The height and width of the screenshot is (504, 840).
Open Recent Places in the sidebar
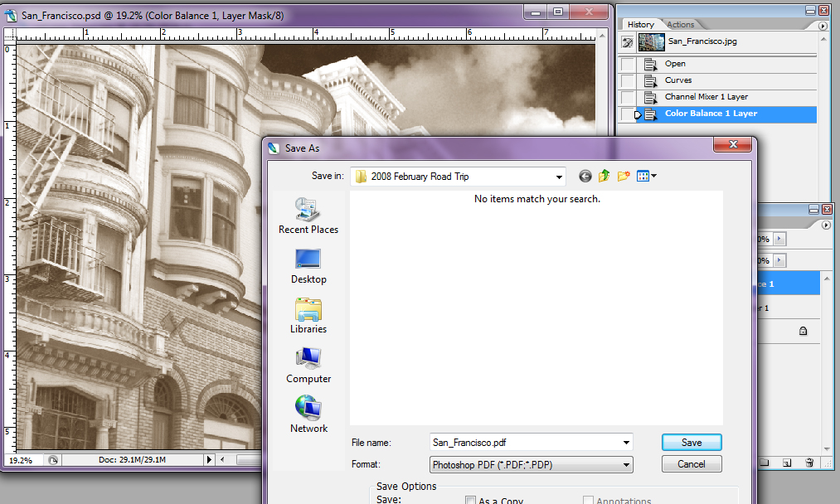pos(308,216)
